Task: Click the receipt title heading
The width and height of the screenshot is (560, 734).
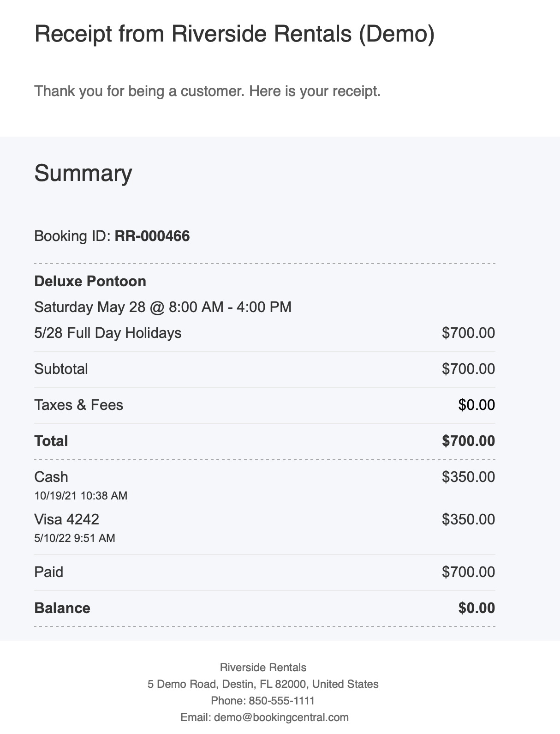Action: point(234,35)
